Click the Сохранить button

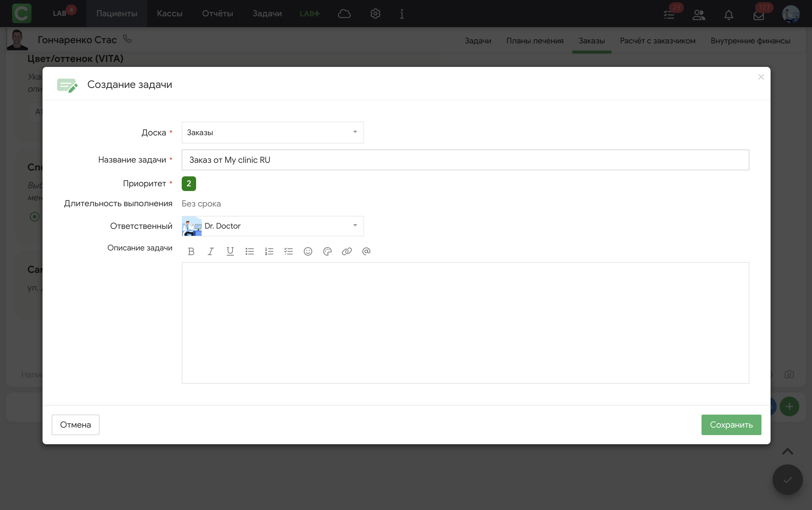(x=731, y=425)
